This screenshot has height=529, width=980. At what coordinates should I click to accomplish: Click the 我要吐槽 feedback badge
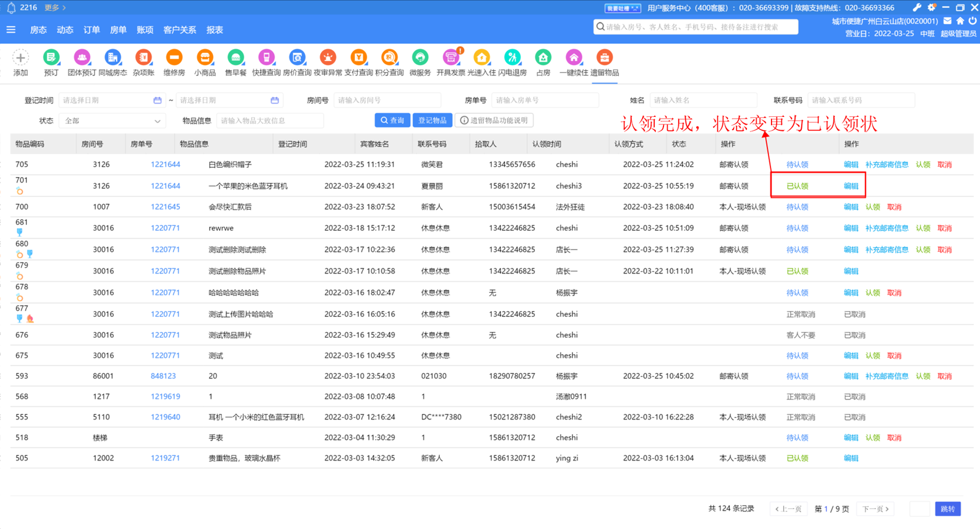pos(622,8)
